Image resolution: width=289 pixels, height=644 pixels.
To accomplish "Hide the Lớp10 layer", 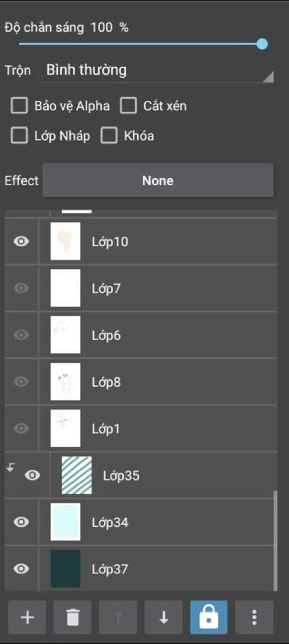I will (21, 241).
